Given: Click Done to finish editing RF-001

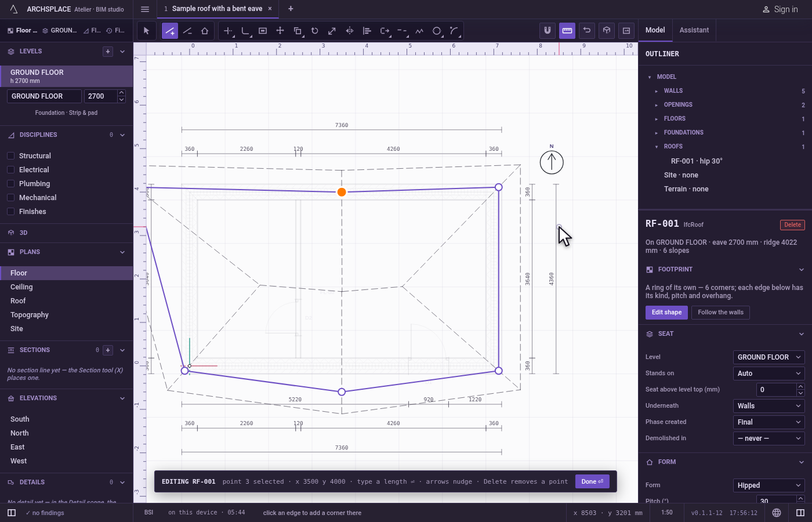Looking at the screenshot, I should (592, 481).
